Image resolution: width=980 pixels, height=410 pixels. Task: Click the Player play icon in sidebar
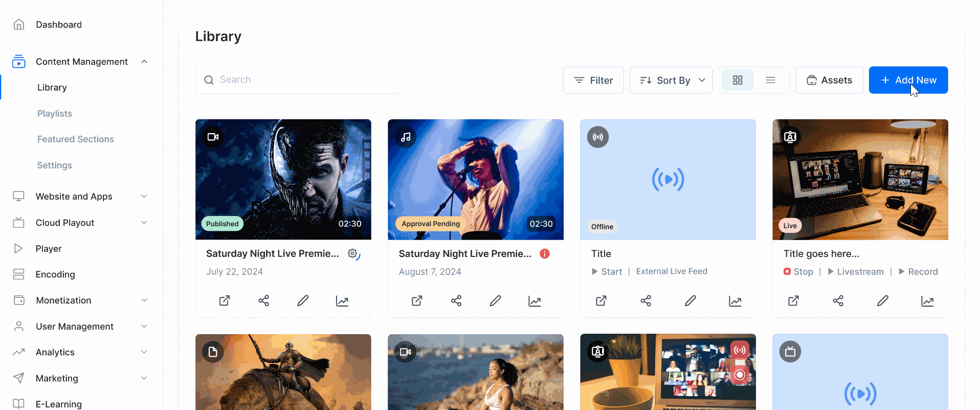click(x=18, y=248)
